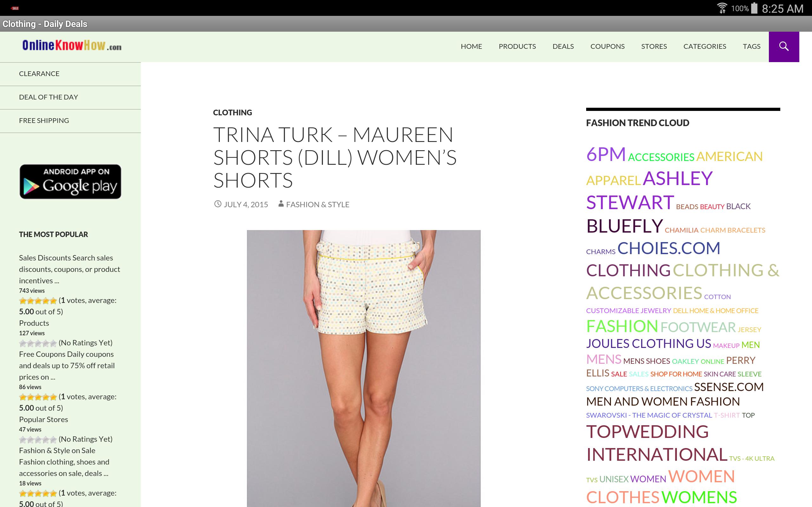
Task: Click the author icon next to Fashion & Style
Action: click(280, 204)
